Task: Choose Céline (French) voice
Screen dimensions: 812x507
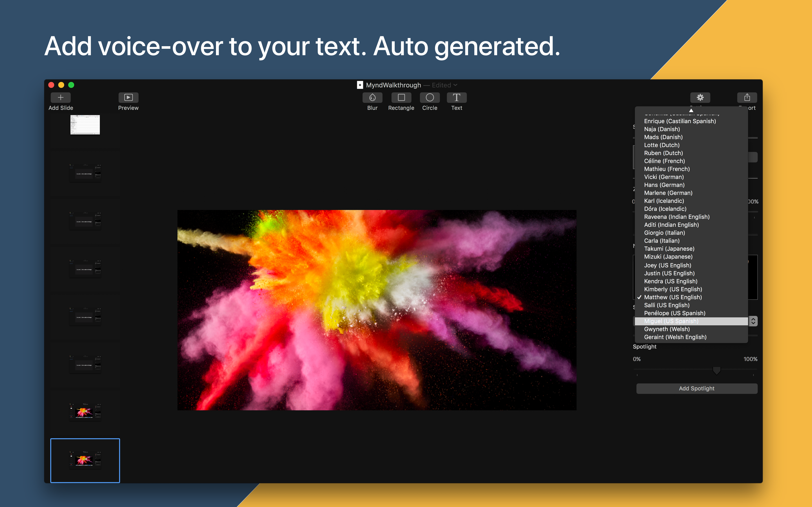Action: point(664,161)
